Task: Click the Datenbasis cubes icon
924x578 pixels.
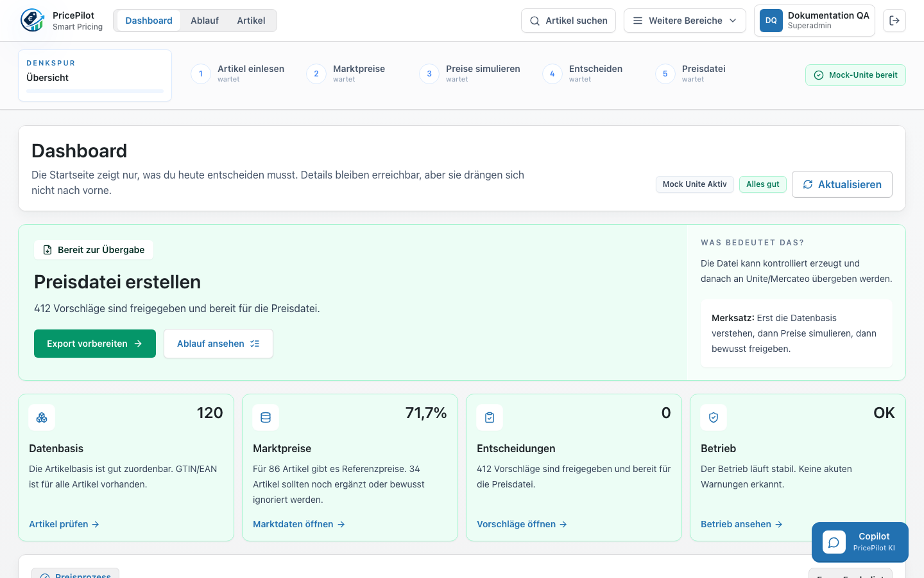Action: click(42, 417)
